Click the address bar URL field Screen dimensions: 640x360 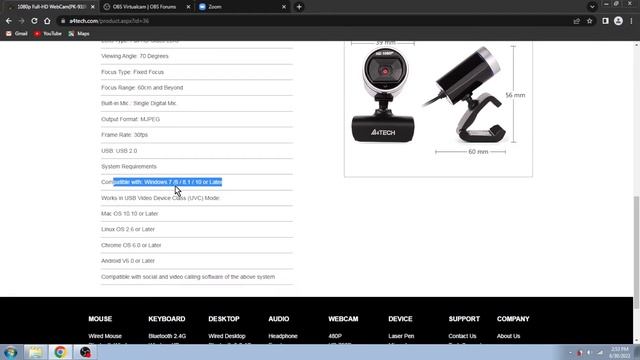tap(310, 21)
